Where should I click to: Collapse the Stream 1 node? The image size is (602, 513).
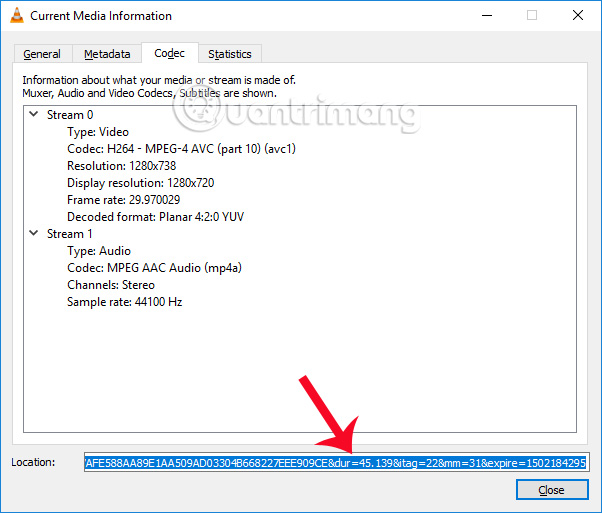pyautogui.click(x=34, y=233)
